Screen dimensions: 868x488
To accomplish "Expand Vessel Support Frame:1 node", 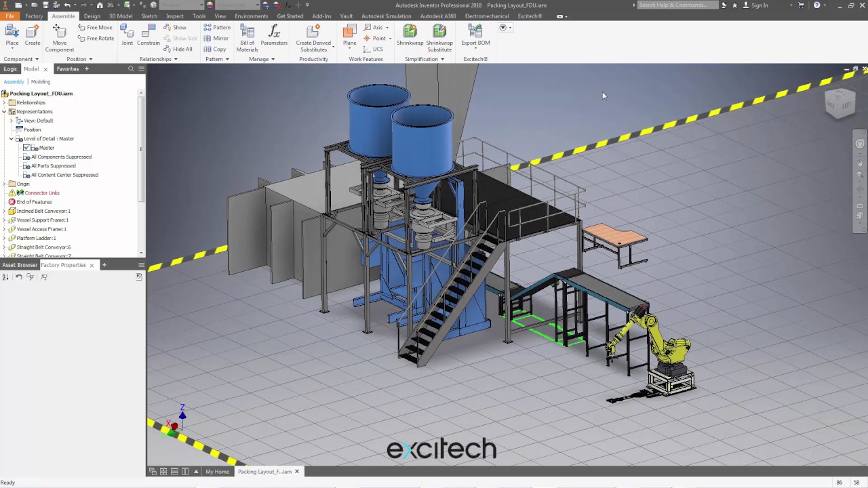I will tap(4, 220).
